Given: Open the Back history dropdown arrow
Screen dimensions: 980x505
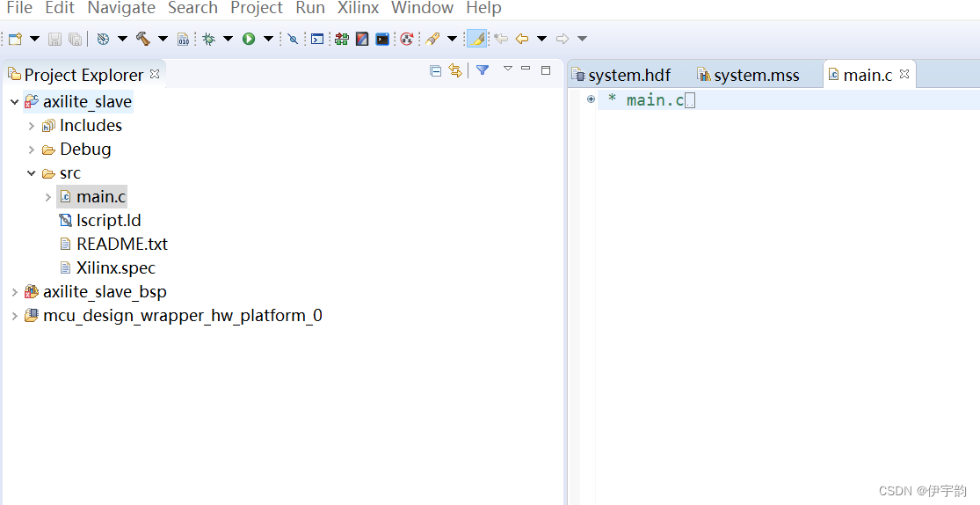Looking at the screenshot, I should point(542,39).
